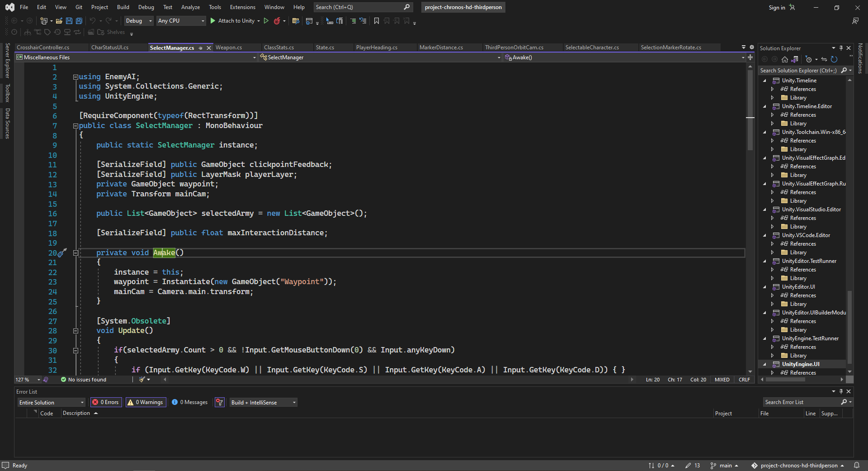The image size is (868, 471).
Task: Open the Debug configuration dropdown
Action: pyautogui.click(x=138, y=21)
